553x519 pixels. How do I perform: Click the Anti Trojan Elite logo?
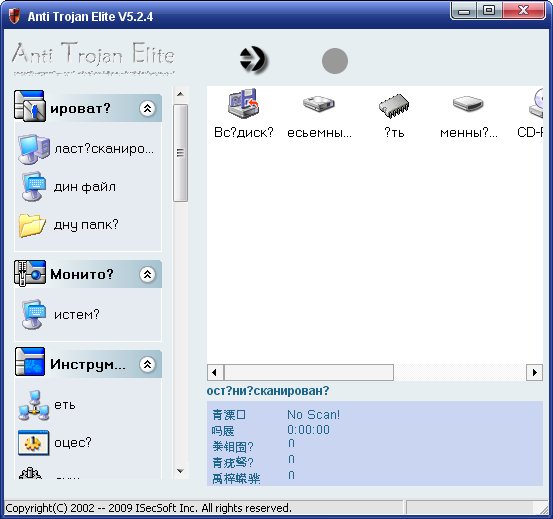93,58
